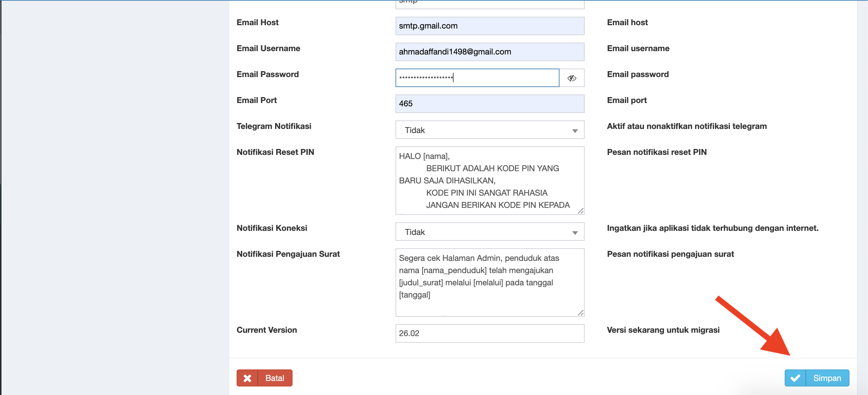Viewport: 868px width, 395px height.
Task: Click the Notifikasi Pengajuan Surat textarea resize handle
Action: click(580, 313)
